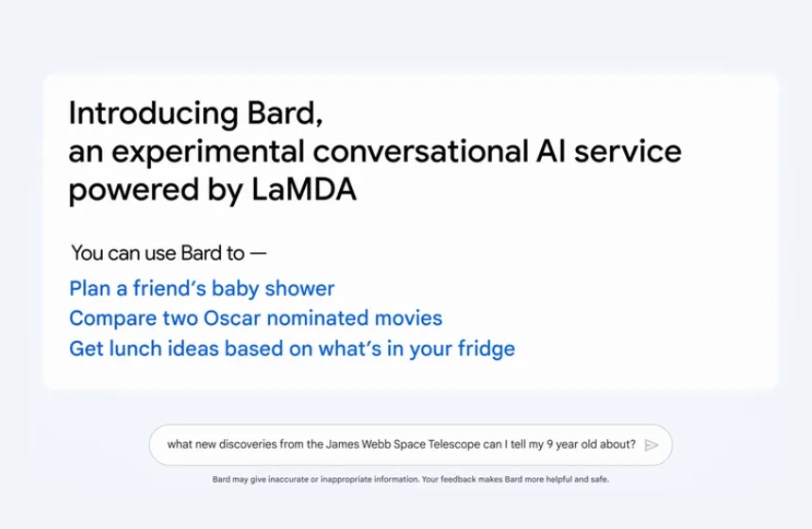Choose the 'Get lunch ideas' fridge suggestion
This screenshot has height=529, width=812.
tap(292, 349)
